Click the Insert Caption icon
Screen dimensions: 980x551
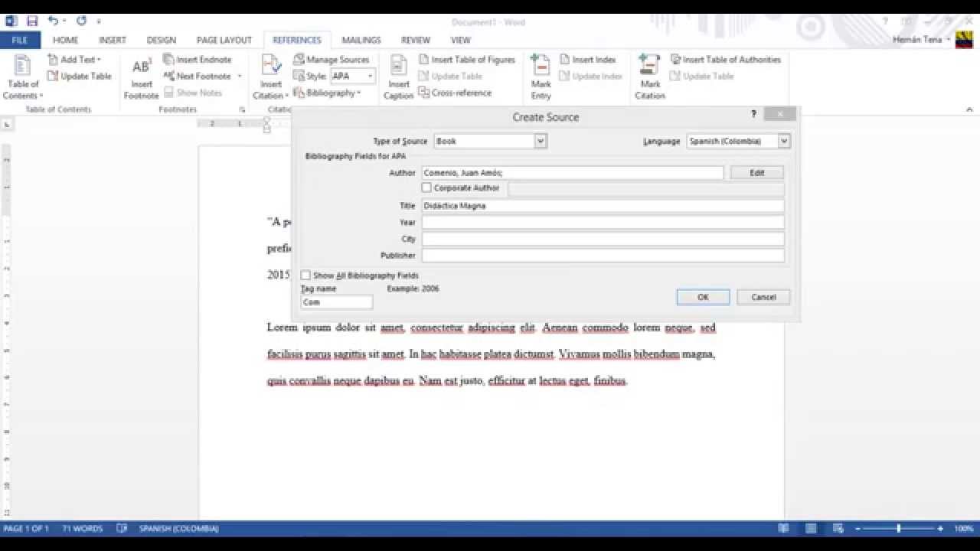(398, 77)
